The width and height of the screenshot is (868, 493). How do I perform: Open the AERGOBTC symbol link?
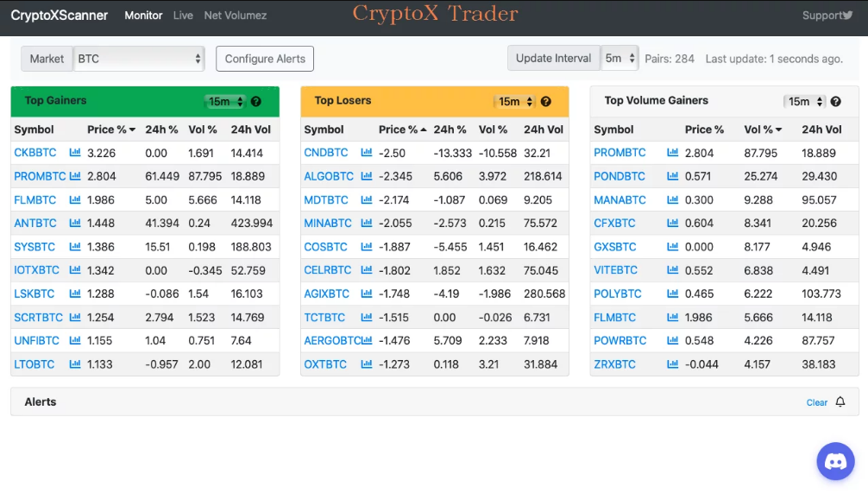(x=332, y=341)
